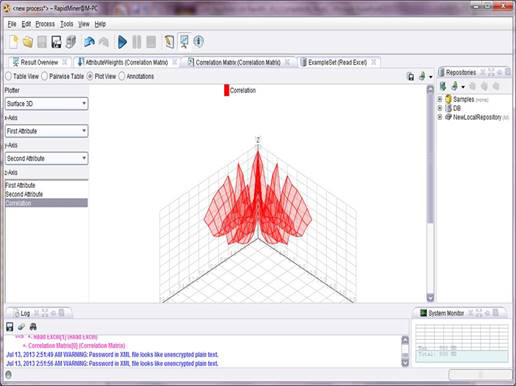This screenshot has width=516, height=386.
Task: Click the first green icon in Repositories toolbar
Action: [x=443, y=86]
